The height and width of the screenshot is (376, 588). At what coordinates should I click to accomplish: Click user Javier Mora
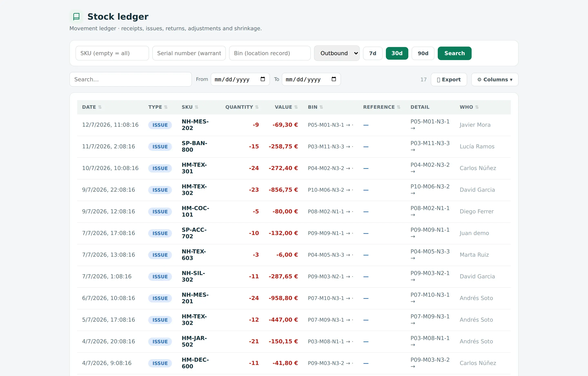click(475, 125)
